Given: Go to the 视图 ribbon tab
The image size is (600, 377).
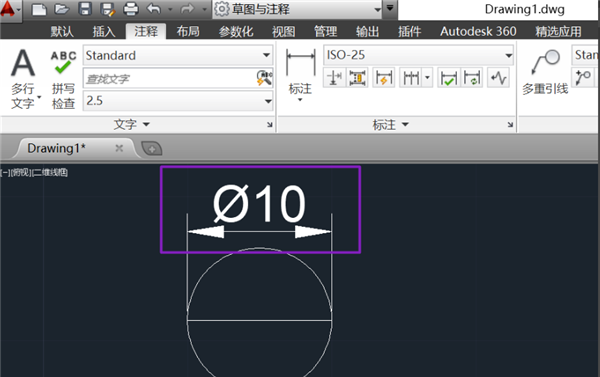Looking at the screenshot, I should (x=284, y=31).
